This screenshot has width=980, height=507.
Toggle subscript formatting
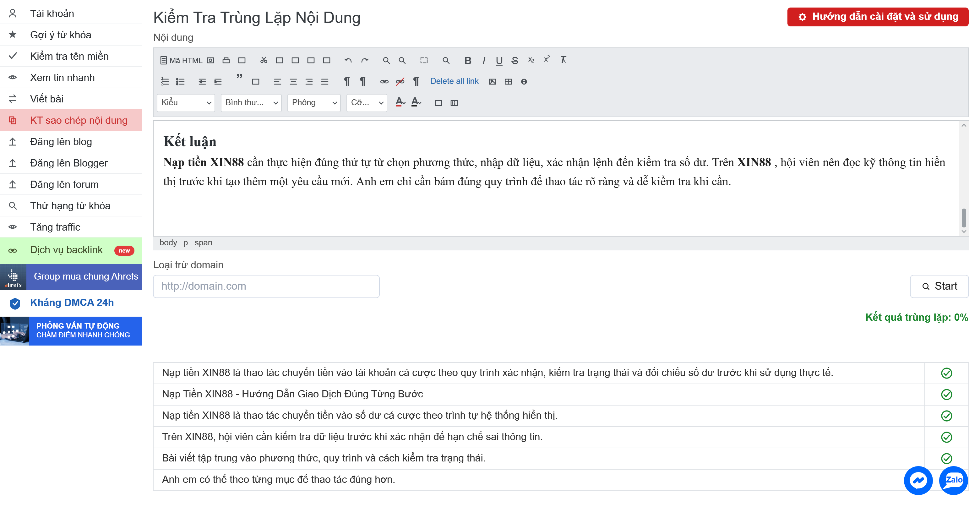click(x=531, y=61)
